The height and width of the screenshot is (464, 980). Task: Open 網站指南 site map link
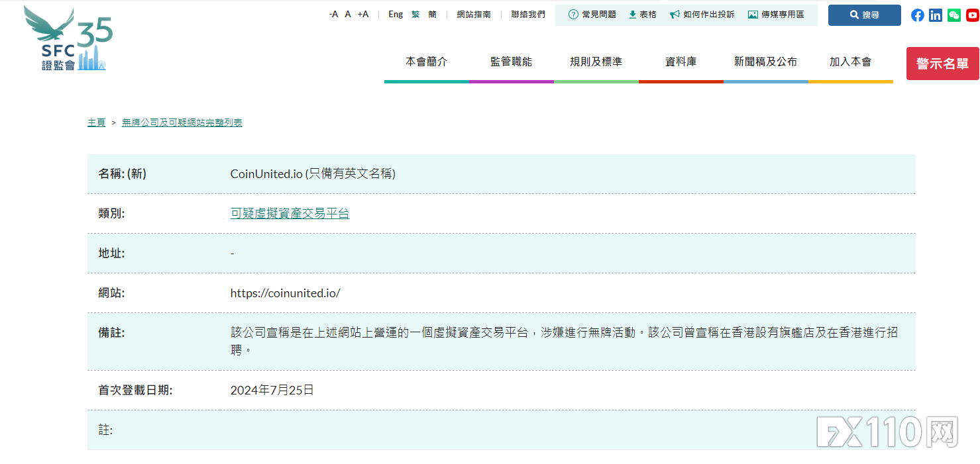click(x=474, y=15)
